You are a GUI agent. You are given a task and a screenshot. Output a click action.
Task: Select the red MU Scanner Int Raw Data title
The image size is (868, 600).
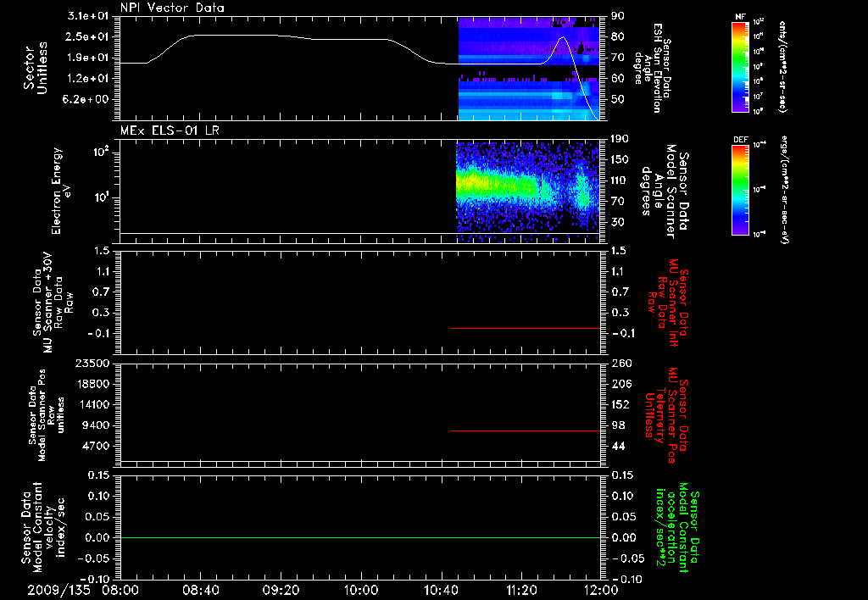point(668,303)
